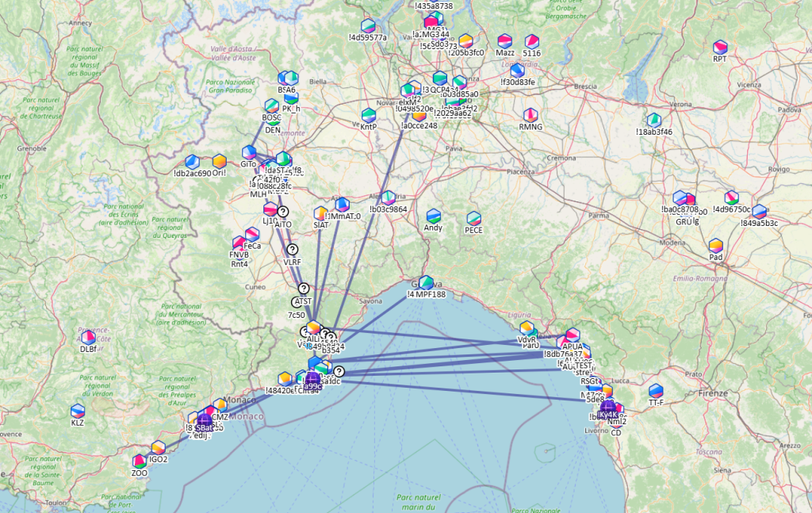This screenshot has width=812, height=513.
Task: Select the KLZ node icon
Action: [x=78, y=411]
